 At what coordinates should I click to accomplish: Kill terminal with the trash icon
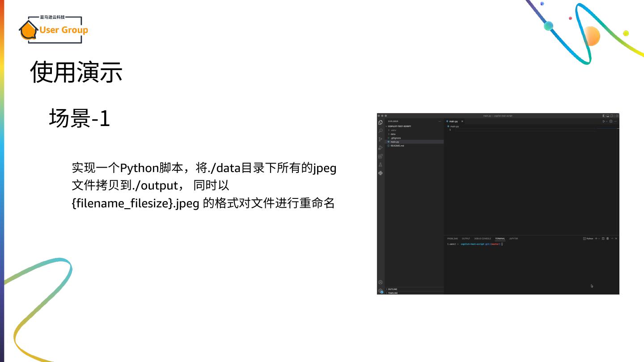(607, 239)
